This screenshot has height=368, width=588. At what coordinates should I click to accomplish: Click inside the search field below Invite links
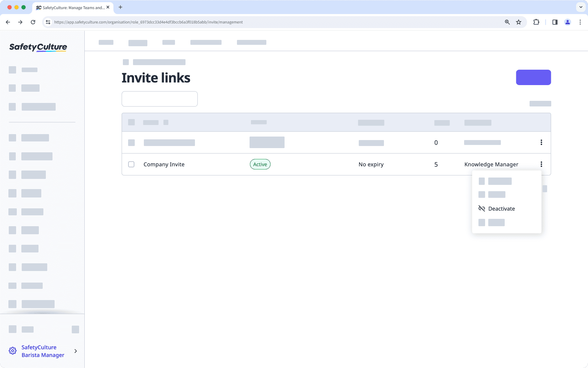[x=160, y=99]
